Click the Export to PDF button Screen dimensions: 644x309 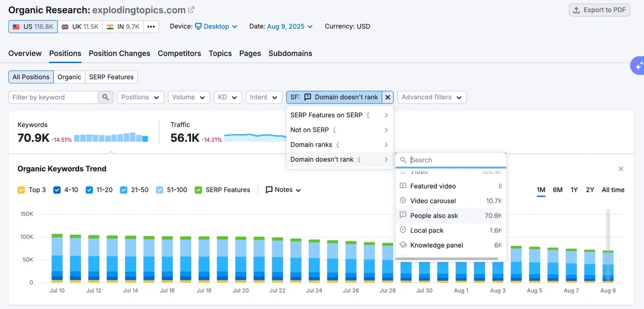click(x=599, y=10)
